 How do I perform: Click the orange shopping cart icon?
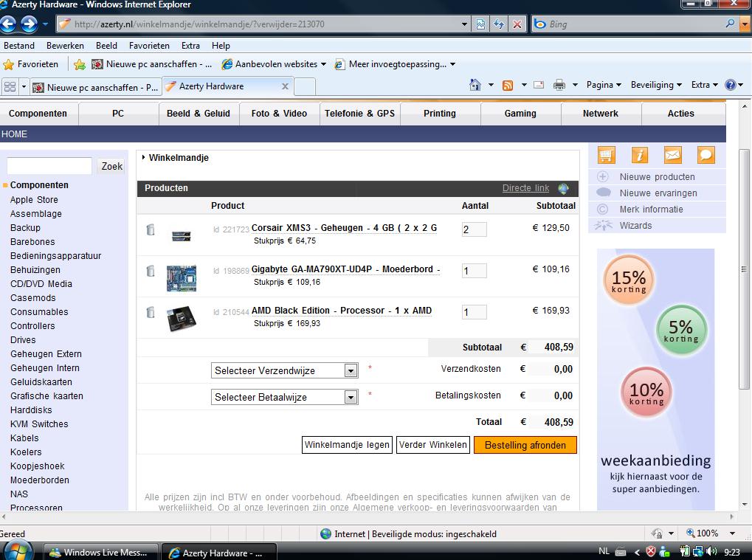pyautogui.click(x=606, y=156)
